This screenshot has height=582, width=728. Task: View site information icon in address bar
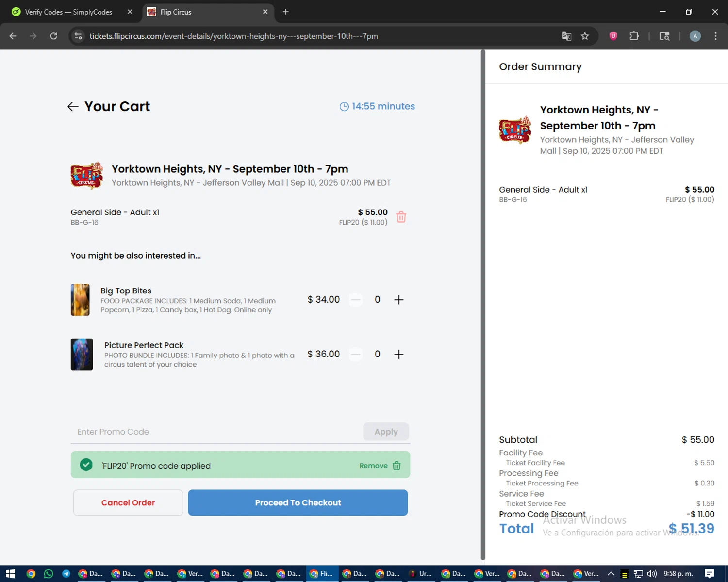coord(78,36)
